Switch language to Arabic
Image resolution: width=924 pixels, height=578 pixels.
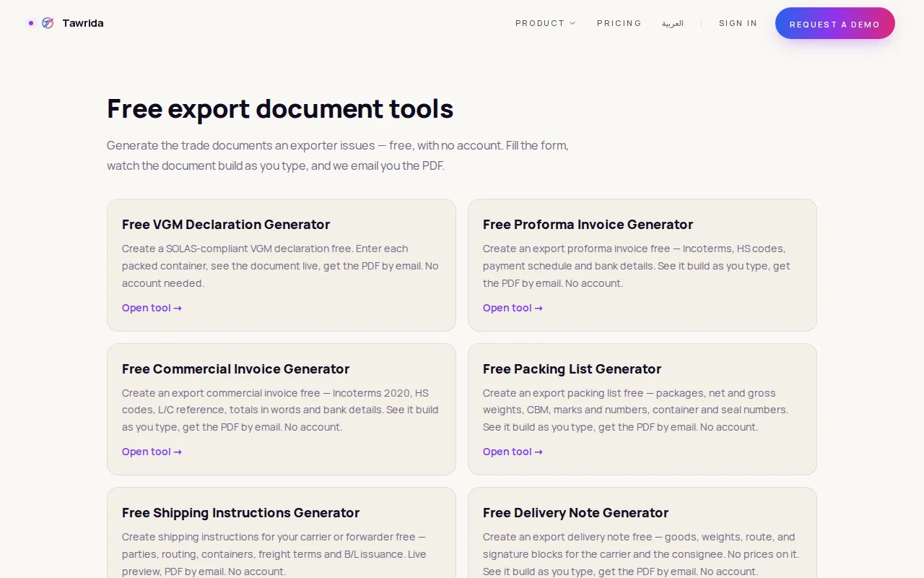pos(673,23)
